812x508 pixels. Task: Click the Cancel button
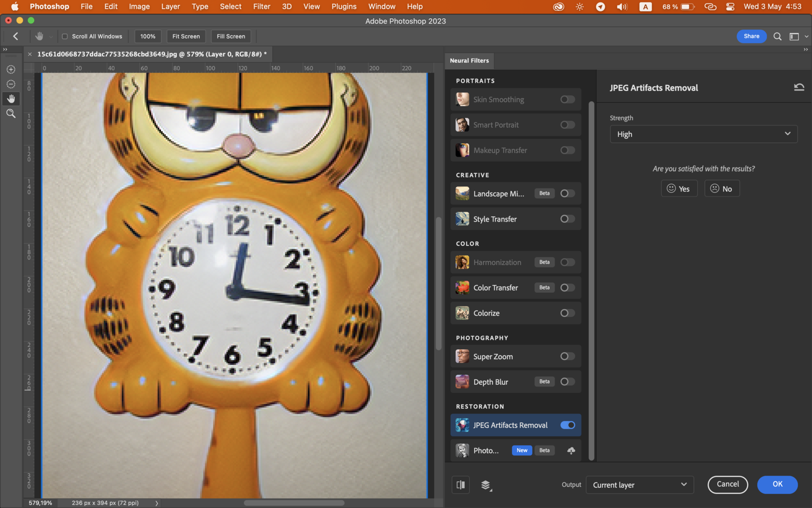point(727,484)
